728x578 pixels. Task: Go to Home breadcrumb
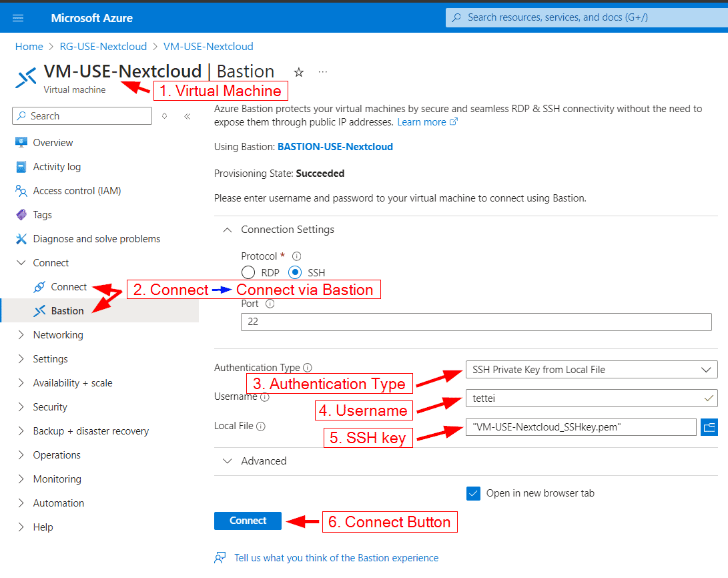click(29, 47)
